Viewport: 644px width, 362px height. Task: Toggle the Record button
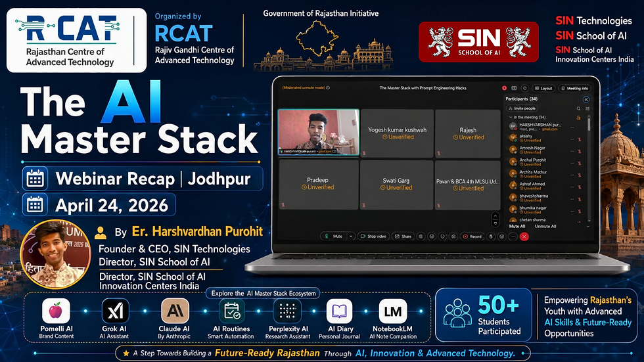(x=472, y=237)
